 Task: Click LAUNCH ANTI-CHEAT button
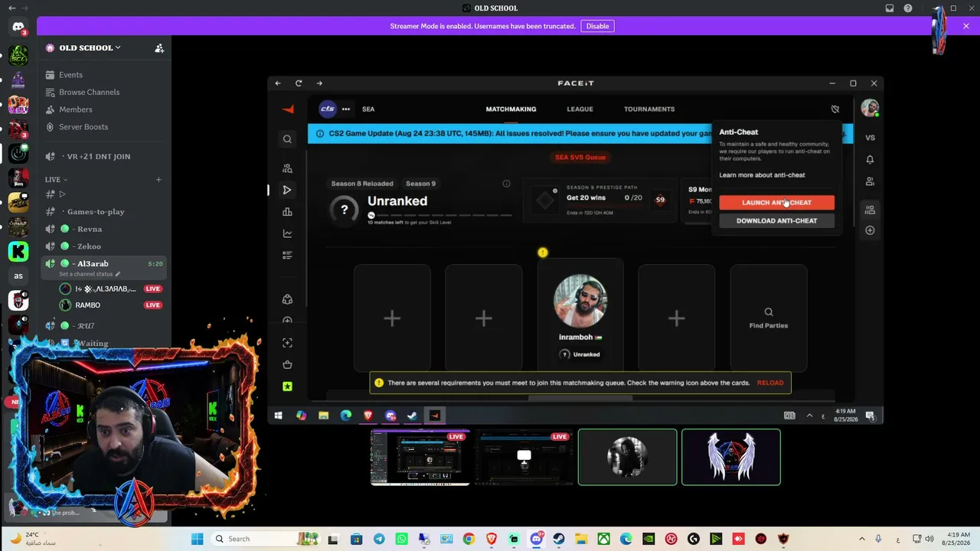pyautogui.click(x=776, y=202)
